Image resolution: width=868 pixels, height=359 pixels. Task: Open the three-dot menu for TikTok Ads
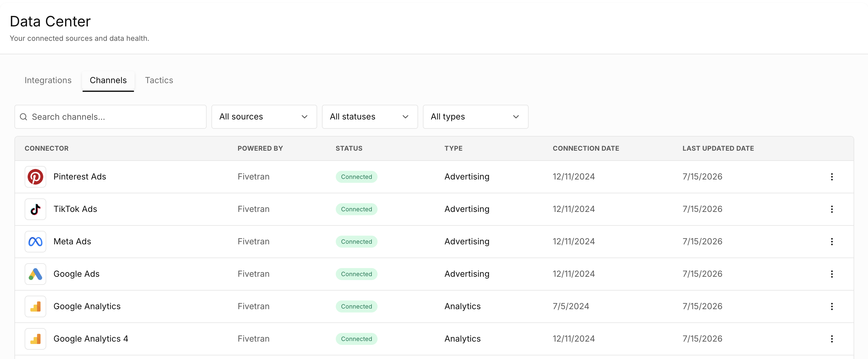[x=832, y=209]
